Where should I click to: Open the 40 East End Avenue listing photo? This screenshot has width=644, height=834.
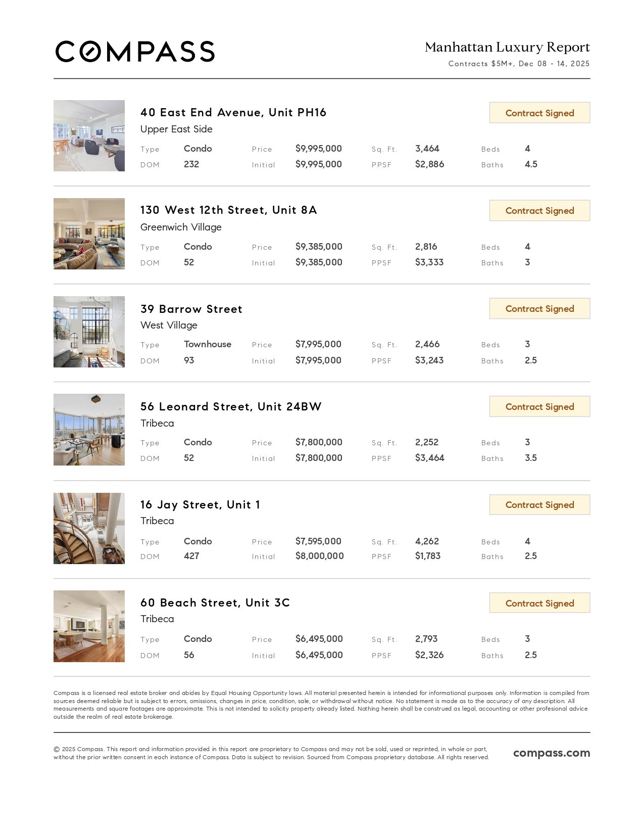pyautogui.click(x=89, y=135)
